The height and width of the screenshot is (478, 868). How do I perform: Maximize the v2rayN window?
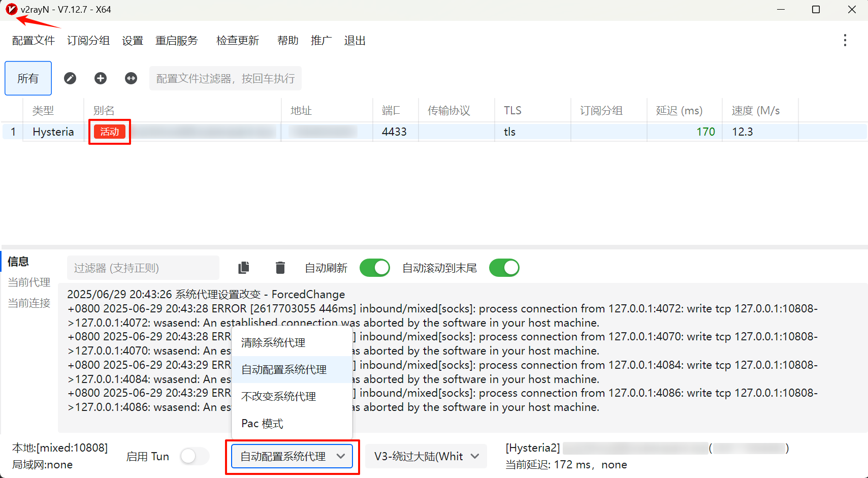816,10
